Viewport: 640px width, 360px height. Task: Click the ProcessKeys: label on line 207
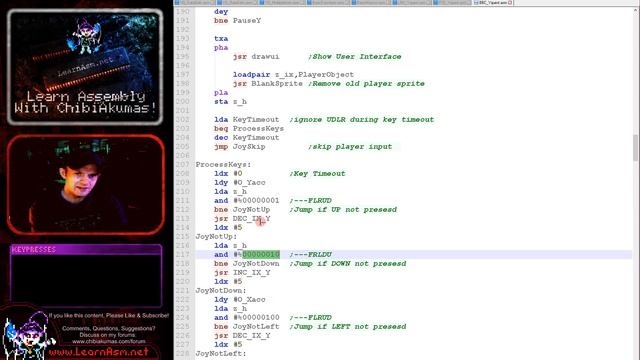[x=223, y=164]
